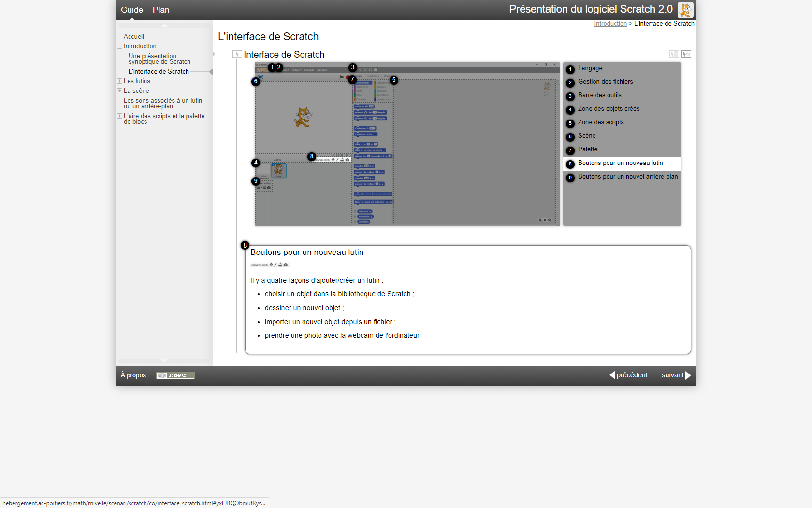Open the Plan tab
This screenshot has width=812, height=508.
tap(161, 10)
